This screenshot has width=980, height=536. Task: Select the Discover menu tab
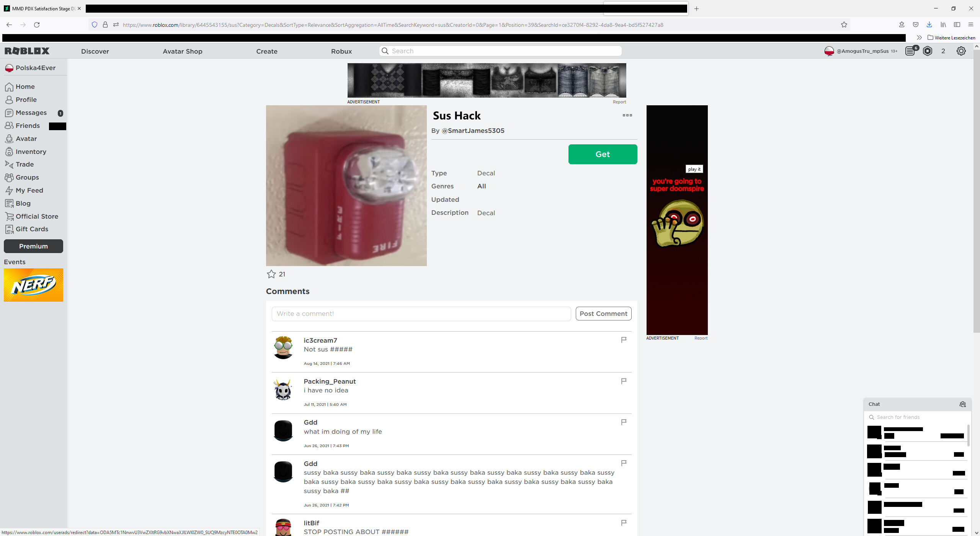pyautogui.click(x=95, y=51)
